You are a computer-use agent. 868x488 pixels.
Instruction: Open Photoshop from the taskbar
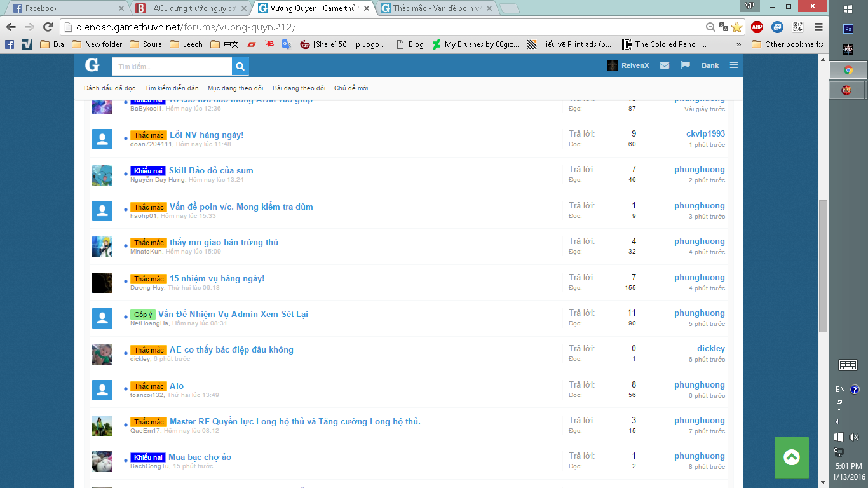[x=848, y=29]
